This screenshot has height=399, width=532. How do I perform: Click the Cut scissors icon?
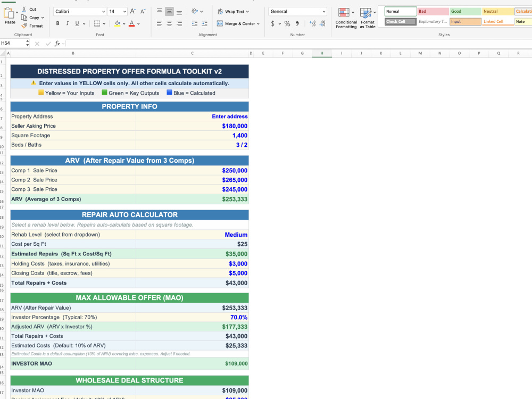(x=24, y=10)
